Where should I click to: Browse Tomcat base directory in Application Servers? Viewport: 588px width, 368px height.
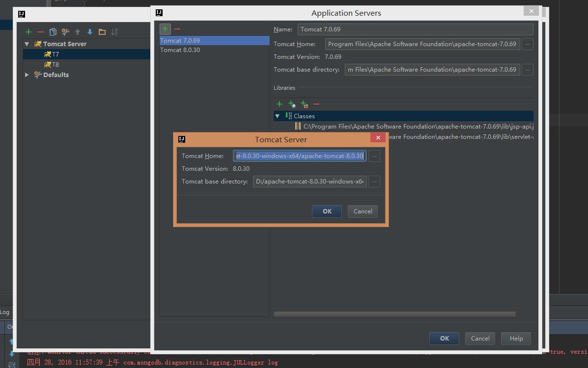point(528,70)
